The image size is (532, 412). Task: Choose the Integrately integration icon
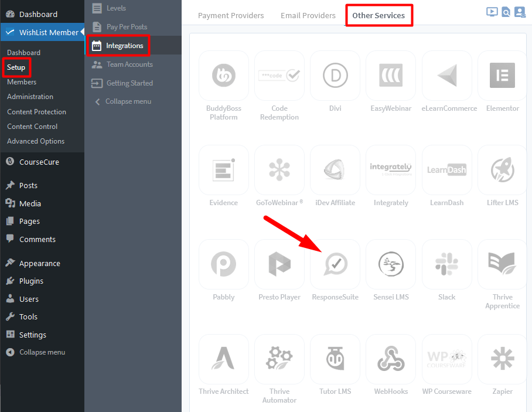point(391,170)
